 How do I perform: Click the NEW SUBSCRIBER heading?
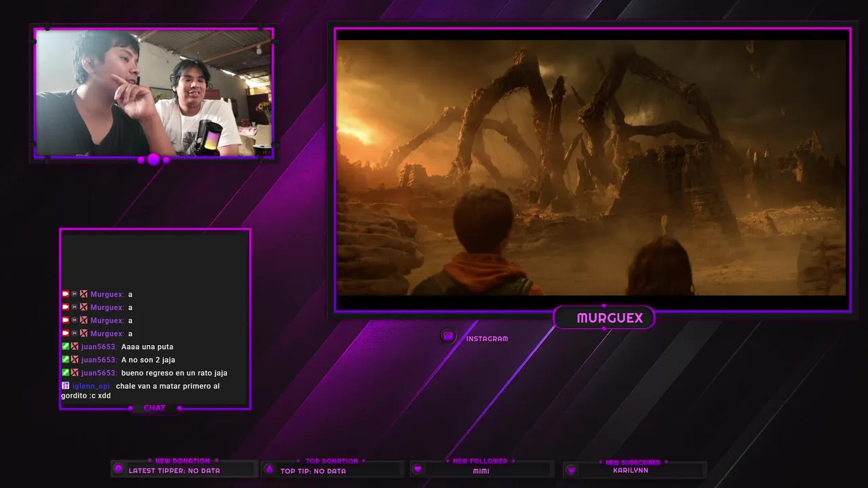tap(633, 462)
